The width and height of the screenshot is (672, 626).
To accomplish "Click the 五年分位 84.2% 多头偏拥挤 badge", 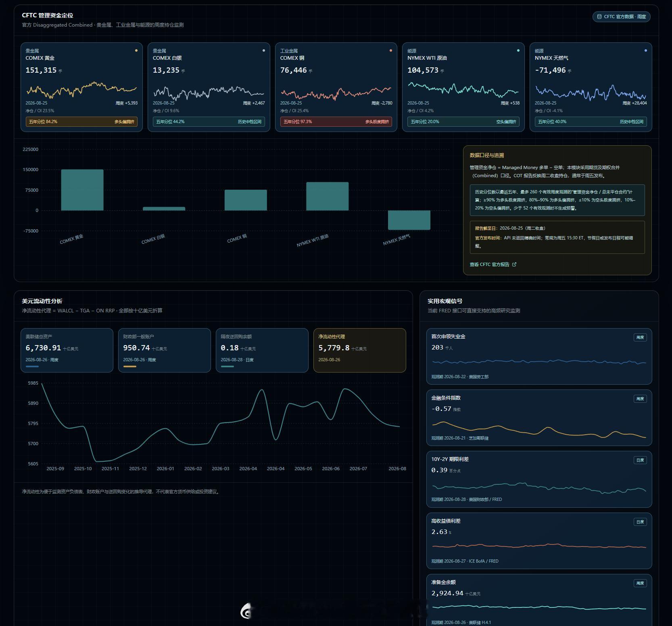I will pyautogui.click(x=81, y=121).
